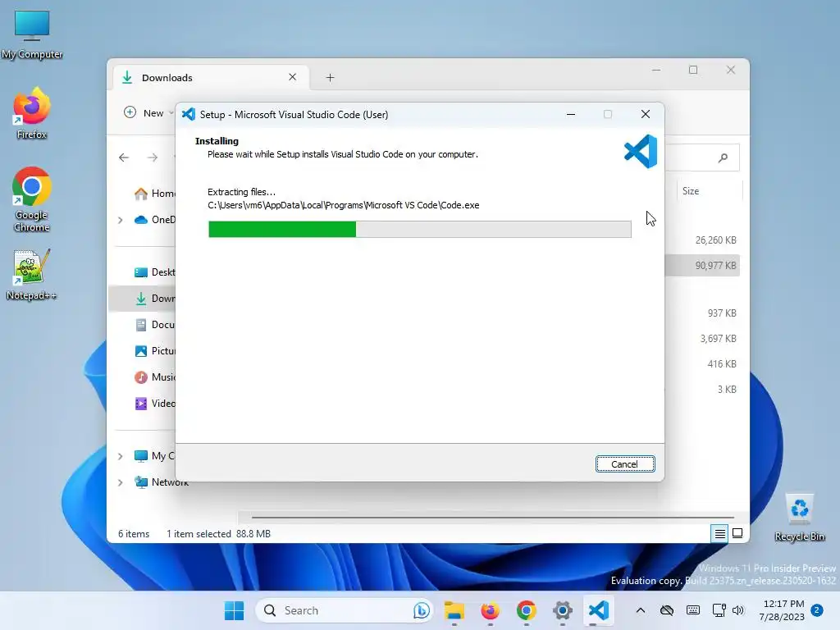This screenshot has width=840, height=630.
Task: Click the 6 items status text
Action: [134, 533]
